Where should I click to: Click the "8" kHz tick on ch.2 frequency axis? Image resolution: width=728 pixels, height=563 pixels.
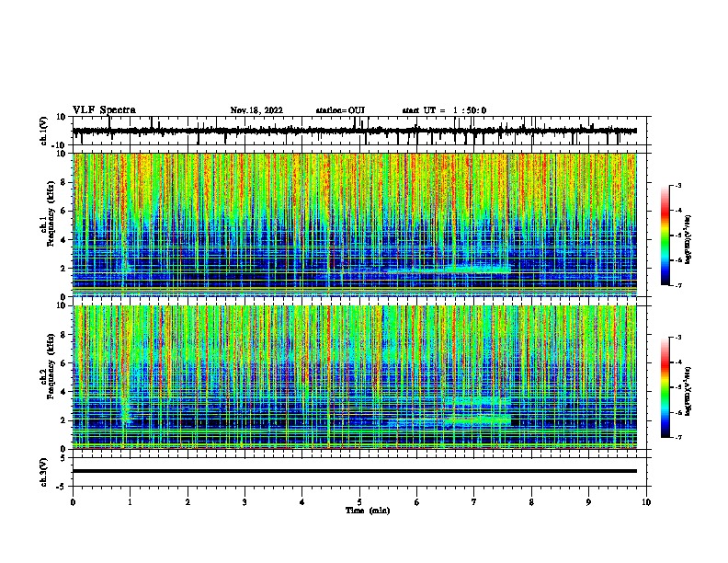tap(63, 335)
